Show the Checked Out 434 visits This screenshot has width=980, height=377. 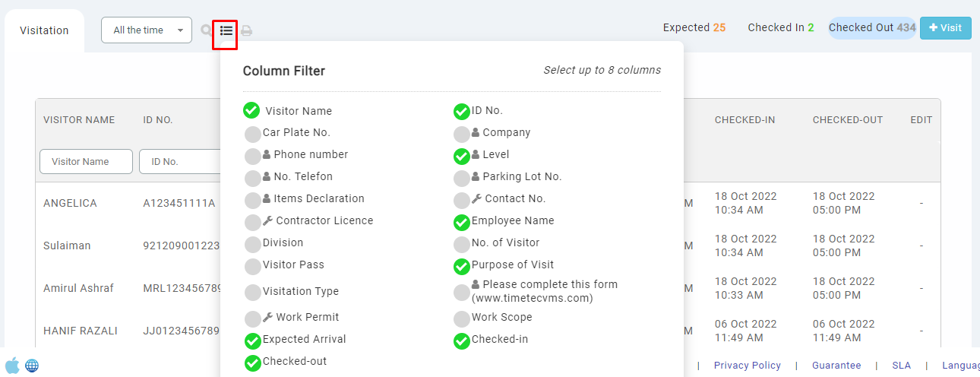(x=871, y=28)
